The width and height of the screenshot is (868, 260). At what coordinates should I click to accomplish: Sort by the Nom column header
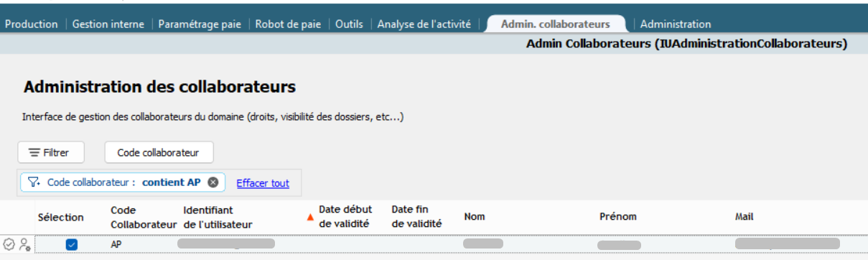tap(474, 217)
